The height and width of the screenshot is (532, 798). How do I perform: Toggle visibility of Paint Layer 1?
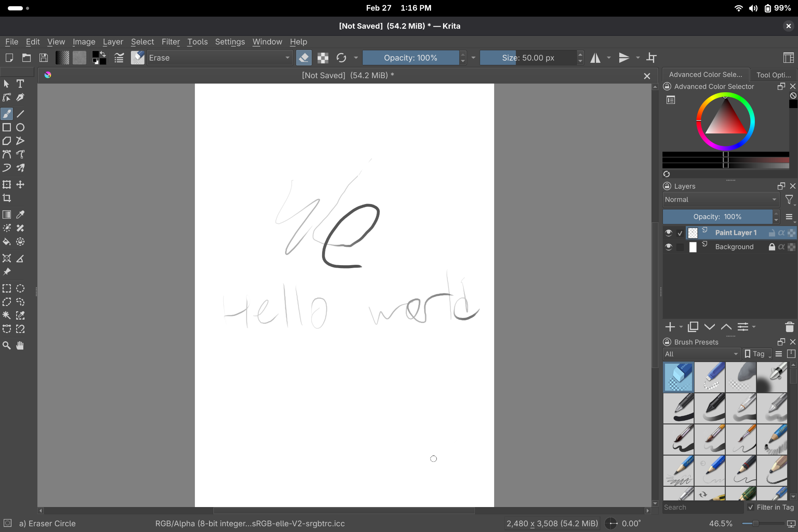pyautogui.click(x=668, y=233)
